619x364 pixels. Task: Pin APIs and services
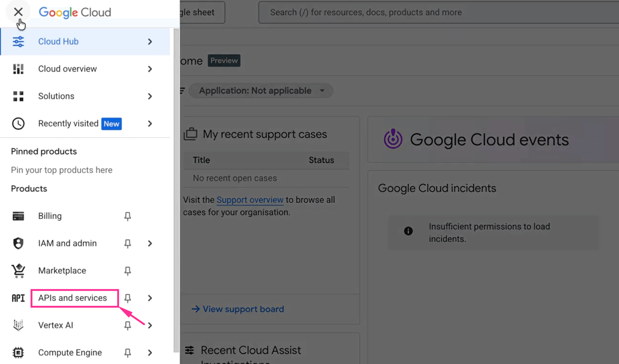point(128,298)
